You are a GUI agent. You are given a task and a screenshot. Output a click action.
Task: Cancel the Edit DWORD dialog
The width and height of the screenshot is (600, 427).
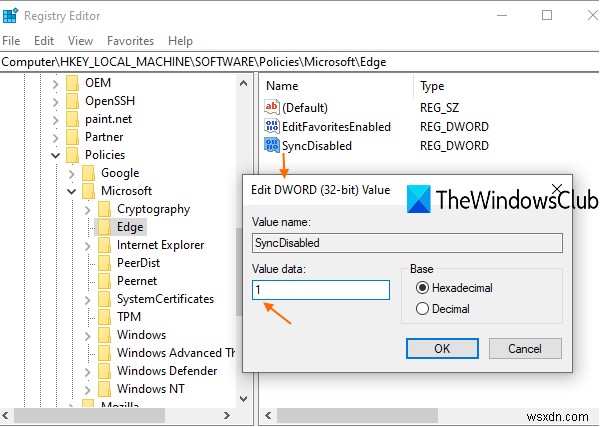point(525,348)
